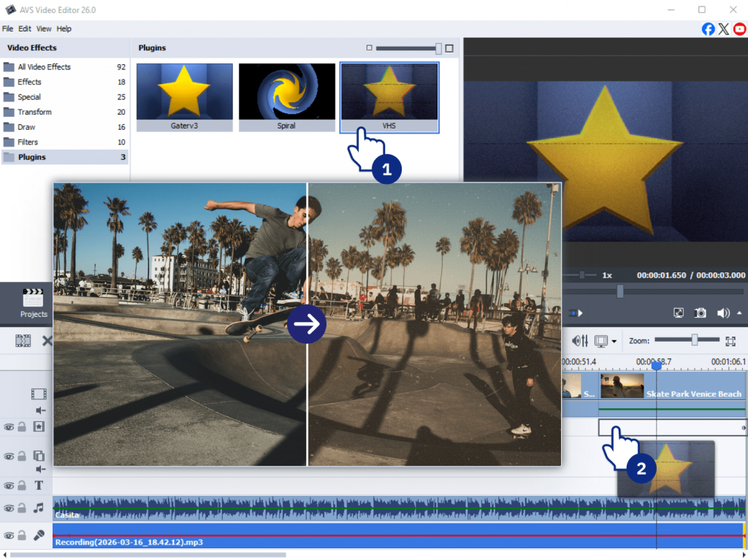Open the audio mixer on timeline toolbar
Screen dimensions: 748x560
click(x=581, y=341)
